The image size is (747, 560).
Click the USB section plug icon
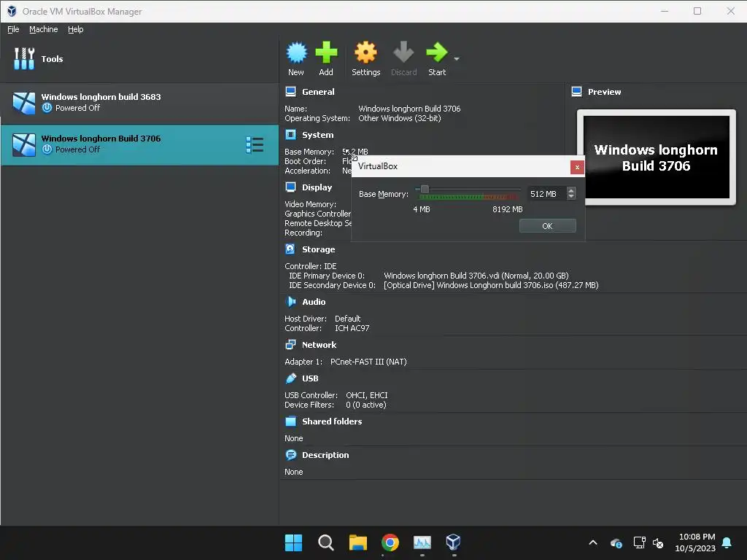pos(290,378)
